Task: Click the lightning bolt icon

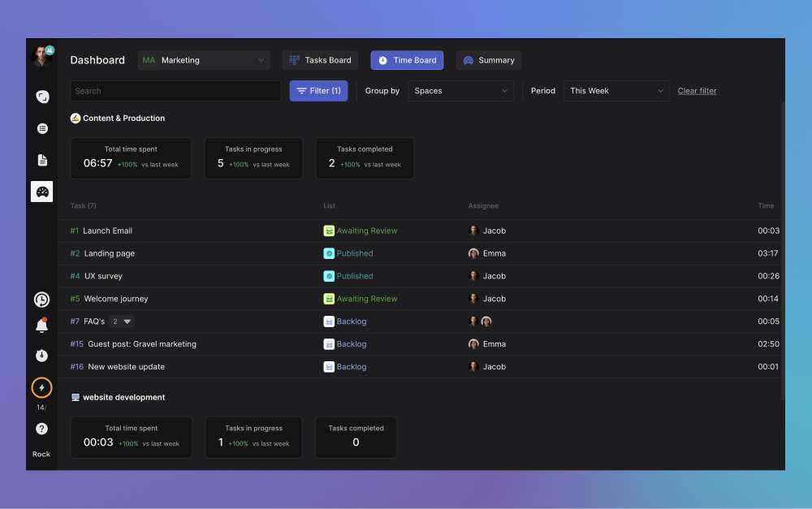Action: pos(41,388)
